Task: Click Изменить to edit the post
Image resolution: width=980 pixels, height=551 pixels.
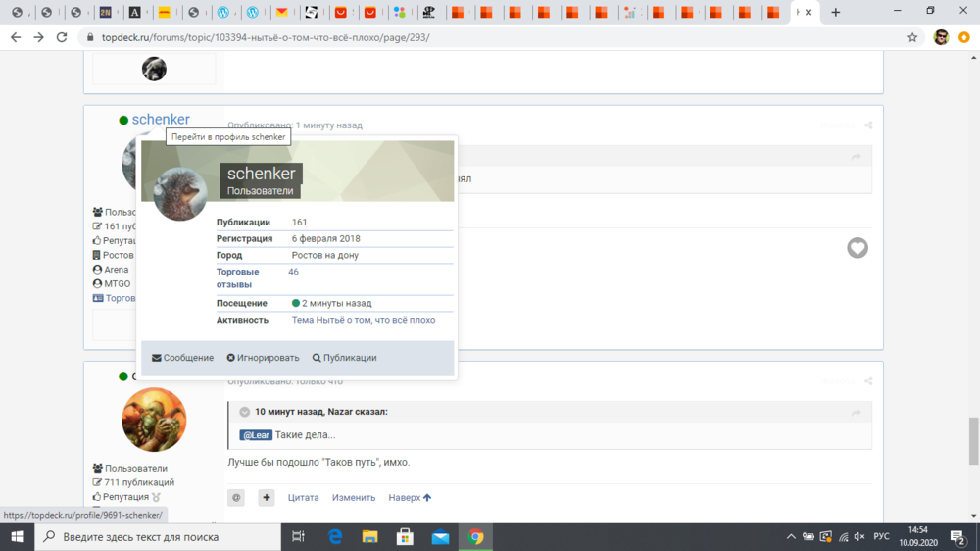Action: pyautogui.click(x=354, y=498)
